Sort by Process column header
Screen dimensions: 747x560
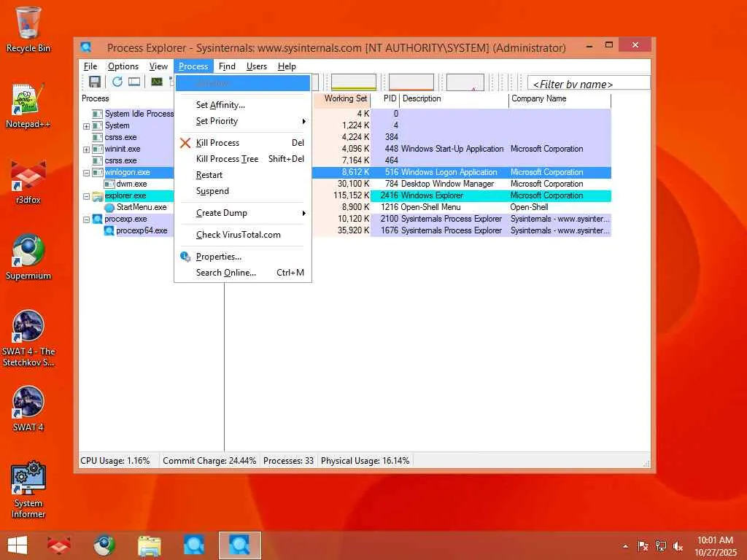(127, 99)
